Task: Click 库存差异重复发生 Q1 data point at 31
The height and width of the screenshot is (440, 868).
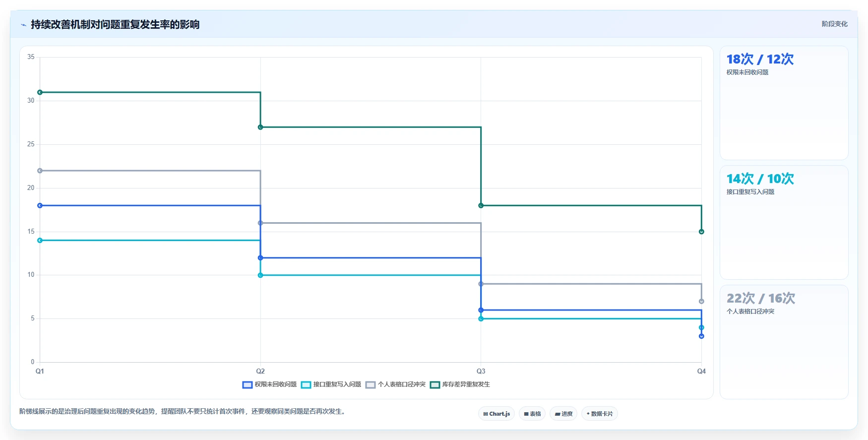Action: (x=40, y=92)
